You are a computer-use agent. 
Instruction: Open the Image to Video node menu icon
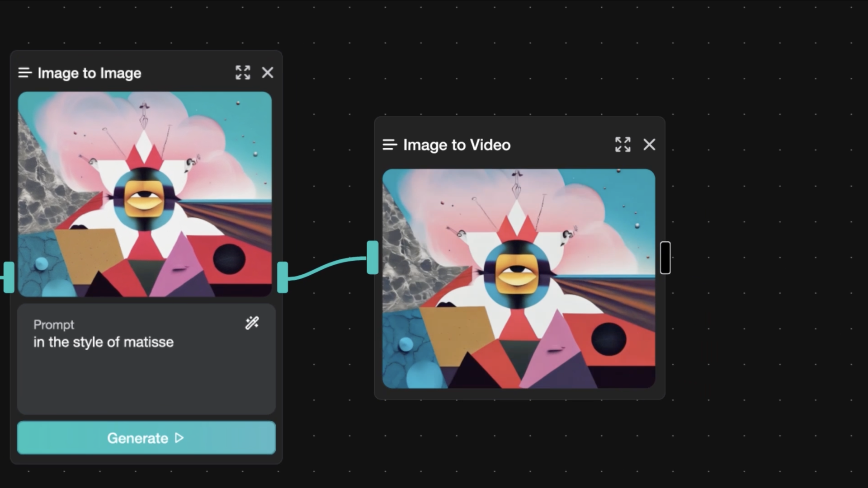pyautogui.click(x=390, y=145)
